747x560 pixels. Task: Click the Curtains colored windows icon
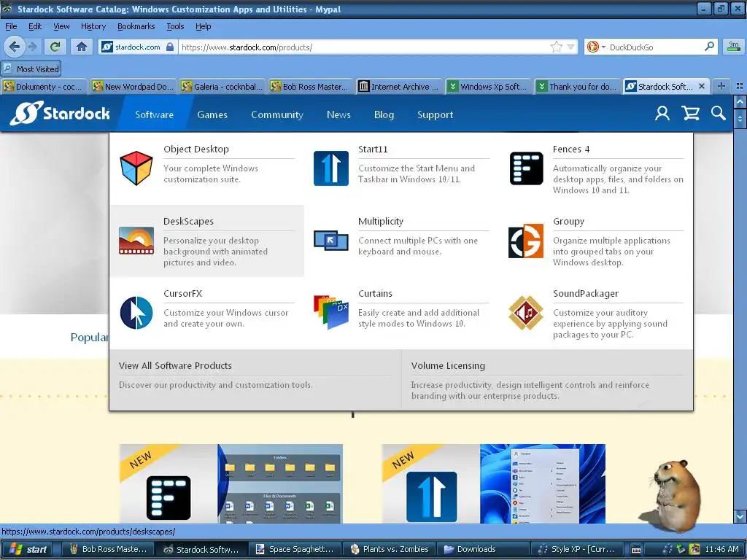pyautogui.click(x=331, y=312)
